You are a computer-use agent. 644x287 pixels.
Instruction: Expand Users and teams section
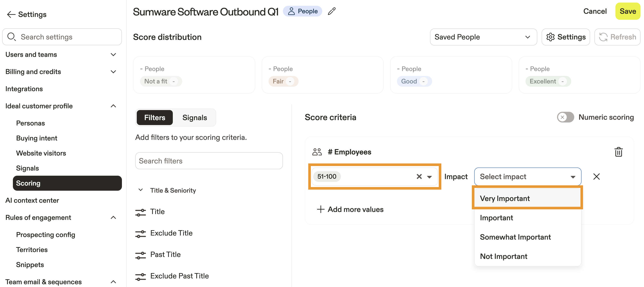pyautogui.click(x=113, y=54)
